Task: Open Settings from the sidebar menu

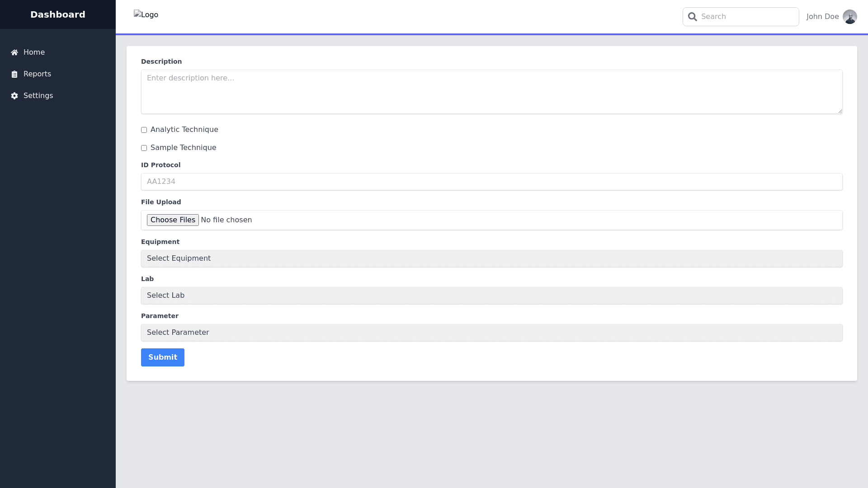Action: (x=38, y=96)
